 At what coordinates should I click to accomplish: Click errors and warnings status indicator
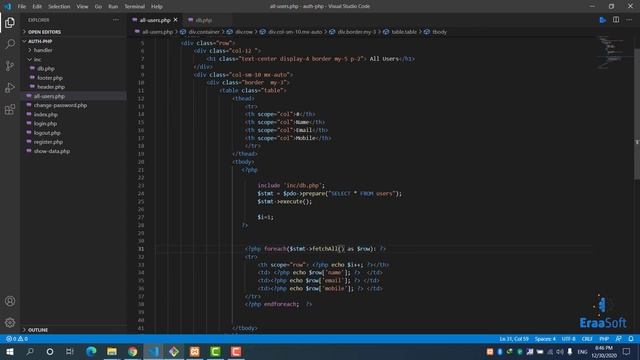click(17, 339)
